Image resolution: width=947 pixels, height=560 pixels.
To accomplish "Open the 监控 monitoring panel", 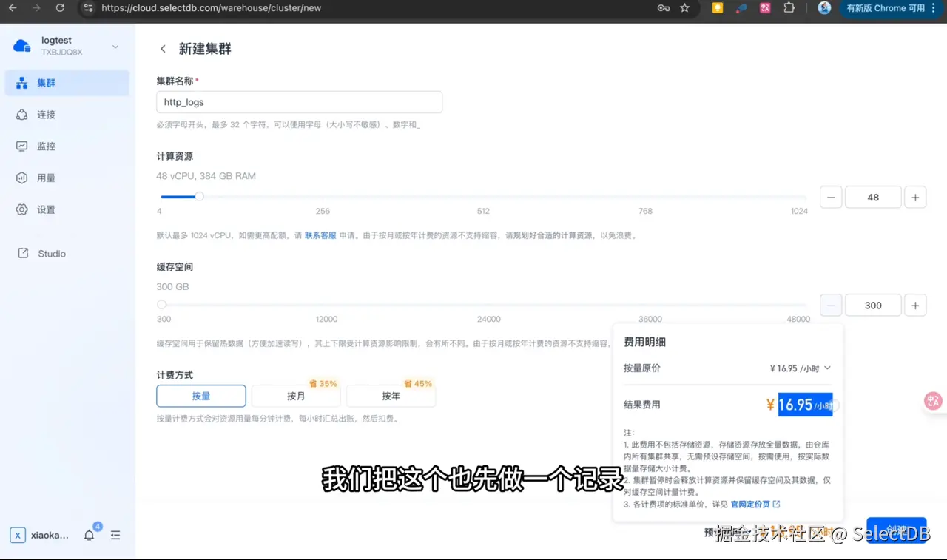I will (x=44, y=146).
